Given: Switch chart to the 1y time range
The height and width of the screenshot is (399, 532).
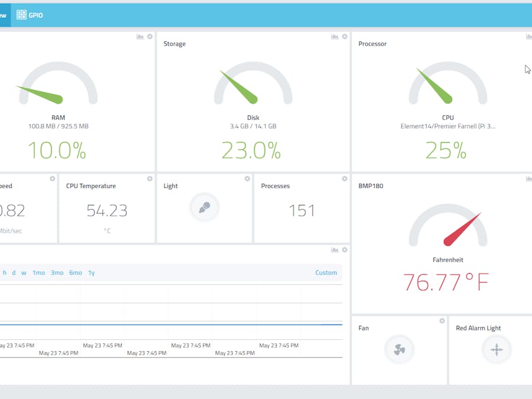Looking at the screenshot, I should pos(90,273).
